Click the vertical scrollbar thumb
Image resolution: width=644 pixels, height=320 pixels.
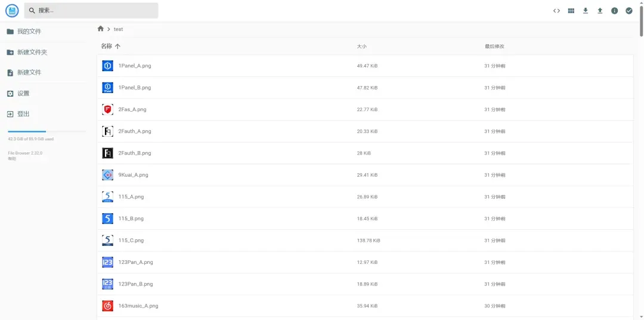642,20
